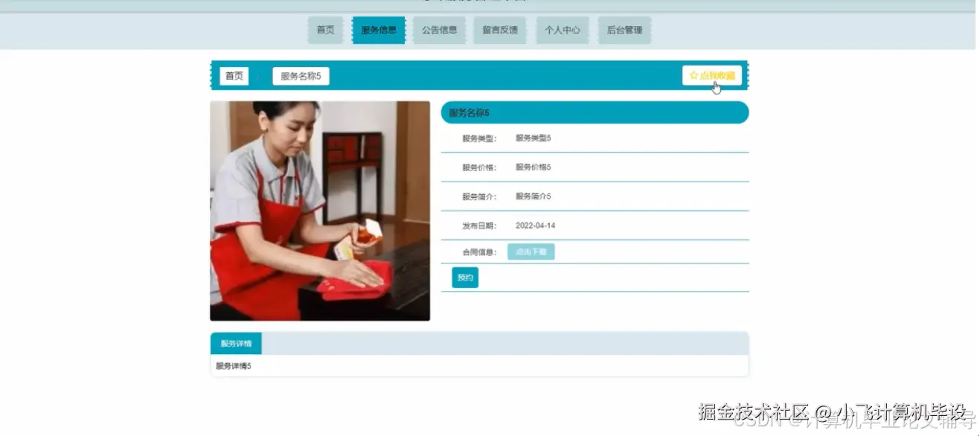This screenshot has width=980, height=436.
Task: Click the 预约 booking button
Action: 465,278
